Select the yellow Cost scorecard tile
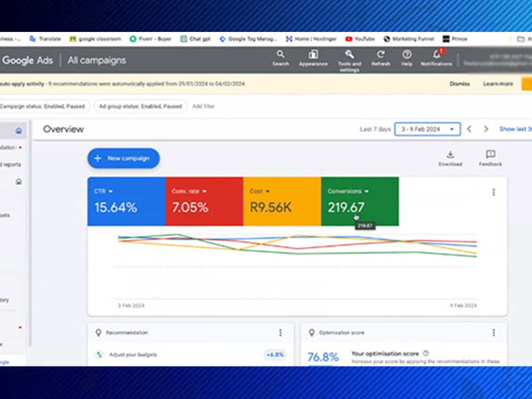 (x=282, y=201)
